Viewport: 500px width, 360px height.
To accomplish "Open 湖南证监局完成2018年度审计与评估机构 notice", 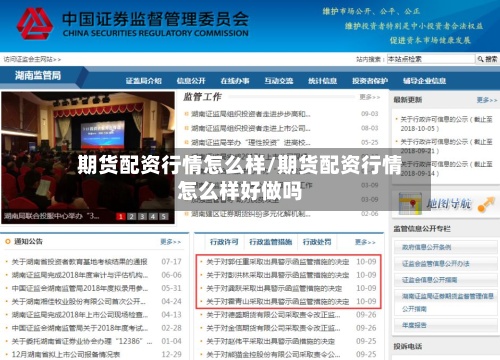I will 80,275.
